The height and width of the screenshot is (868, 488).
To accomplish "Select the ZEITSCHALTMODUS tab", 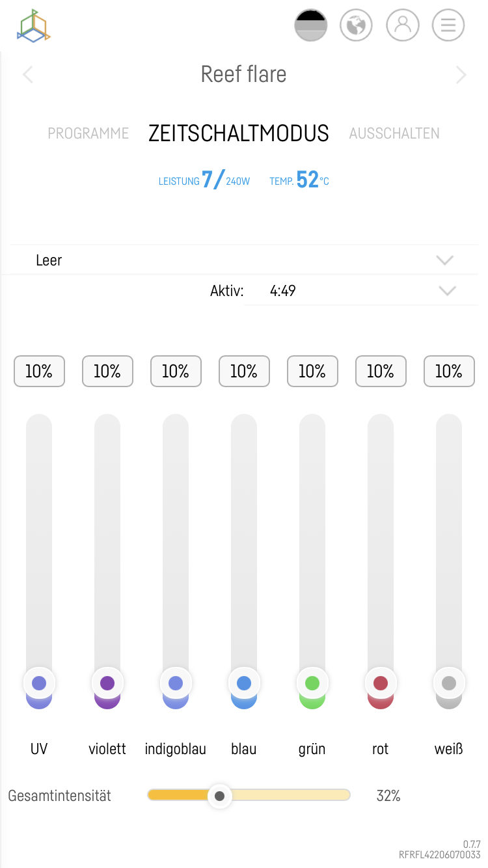I will click(239, 133).
